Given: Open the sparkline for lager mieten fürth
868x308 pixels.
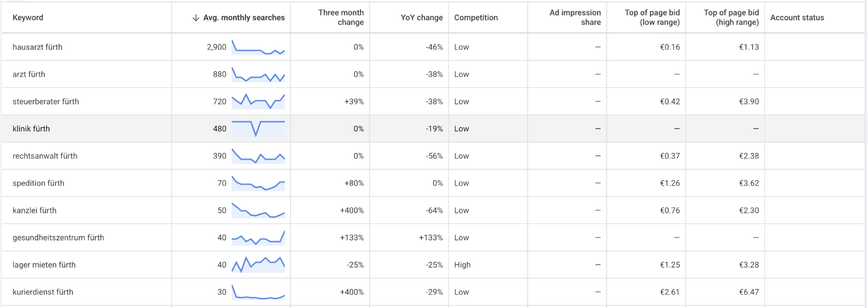Looking at the screenshot, I should (258, 265).
